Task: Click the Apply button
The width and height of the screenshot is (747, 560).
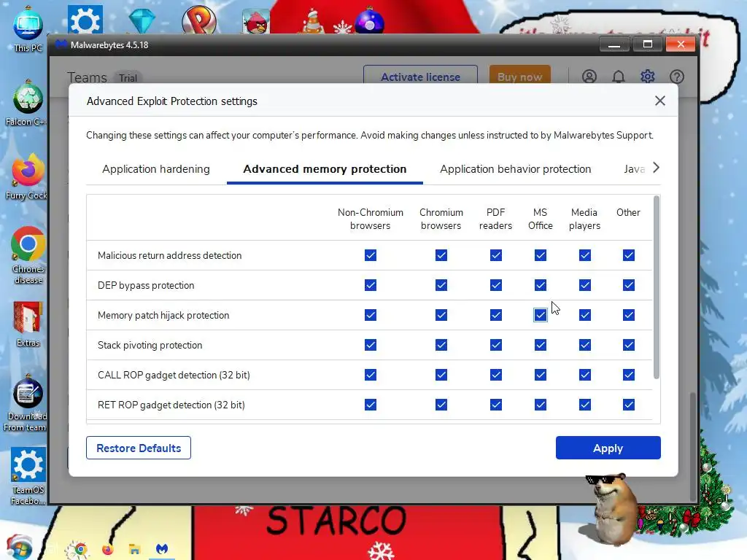Action: (608, 448)
